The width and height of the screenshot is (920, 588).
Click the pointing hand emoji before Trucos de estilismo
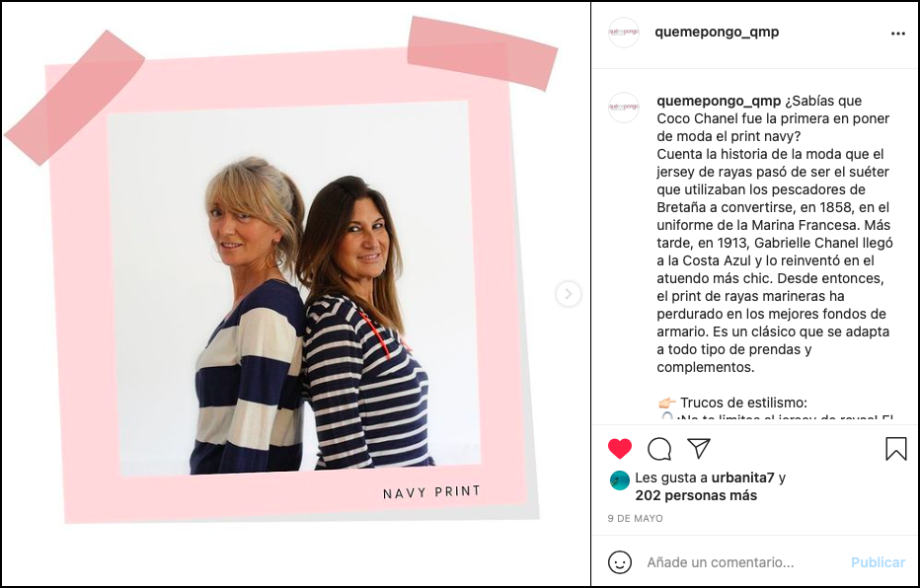click(666, 403)
